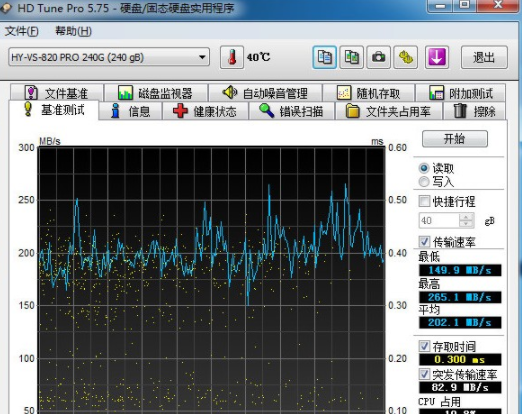Click the 0.300 ms access time value
Screen dimensions: 522x414
pyautogui.click(x=460, y=359)
